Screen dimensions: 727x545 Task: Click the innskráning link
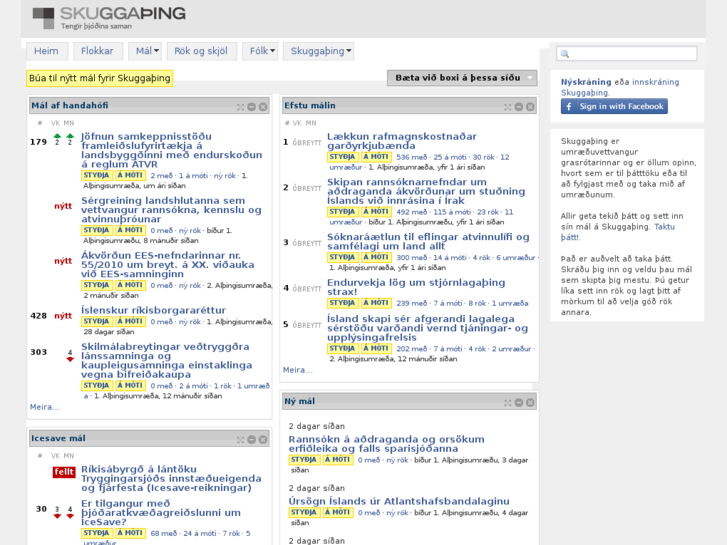[656, 82]
